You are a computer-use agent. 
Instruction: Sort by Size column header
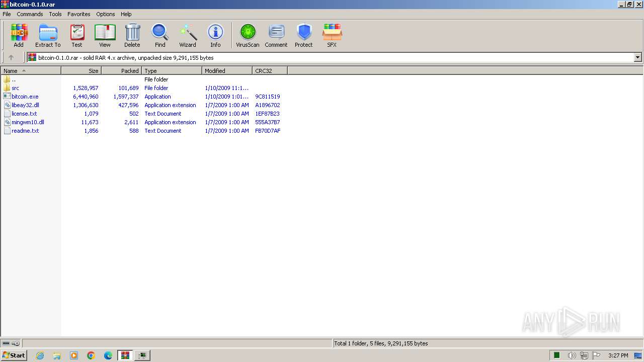click(x=82, y=71)
